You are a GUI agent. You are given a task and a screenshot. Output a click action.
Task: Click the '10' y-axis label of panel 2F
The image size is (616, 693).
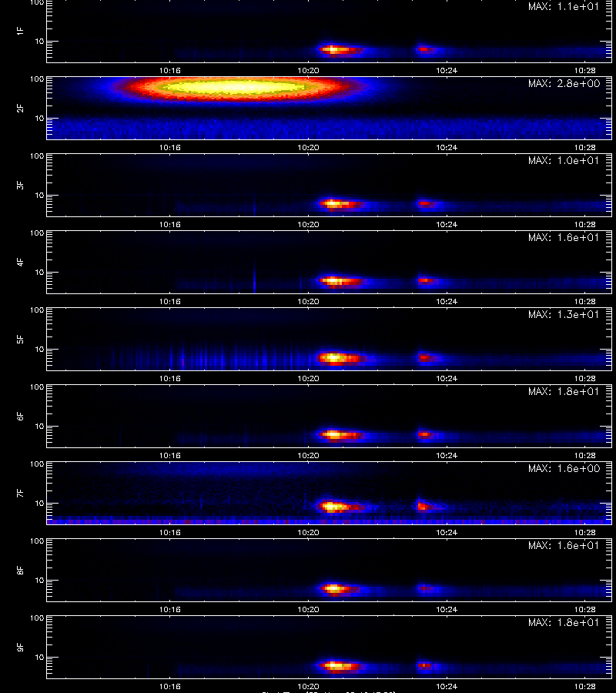[x=39, y=119]
